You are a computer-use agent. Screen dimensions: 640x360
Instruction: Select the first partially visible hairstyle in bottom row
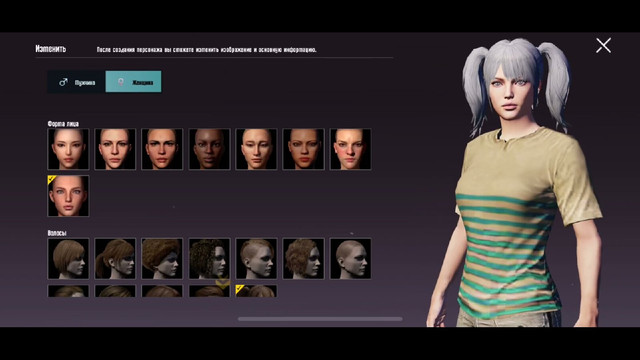(x=68, y=291)
